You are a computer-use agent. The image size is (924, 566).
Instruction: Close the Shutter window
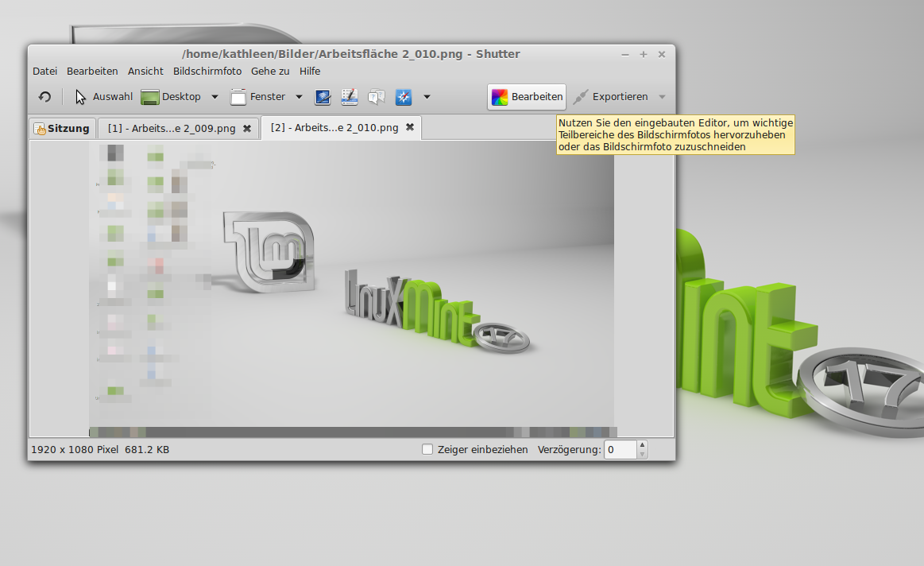point(662,54)
